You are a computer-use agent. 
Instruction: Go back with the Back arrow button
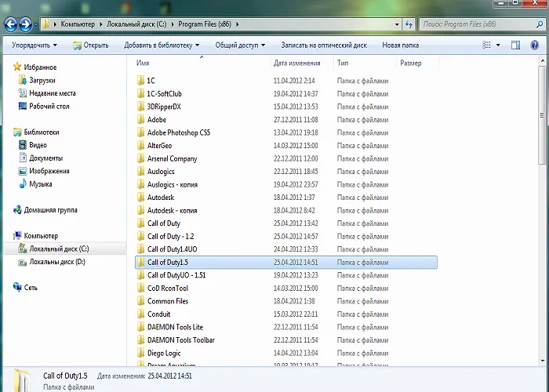pos(10,24)
